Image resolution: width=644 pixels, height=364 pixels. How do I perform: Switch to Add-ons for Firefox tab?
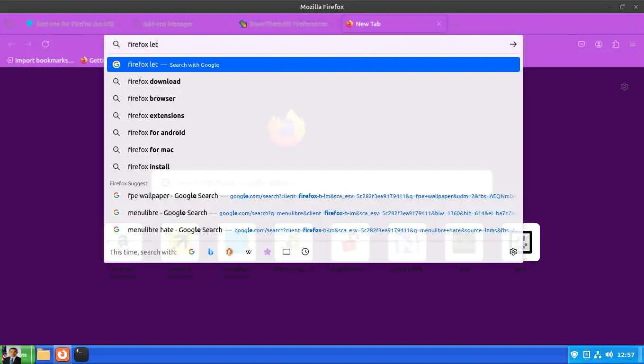click(x=76, y=24)
